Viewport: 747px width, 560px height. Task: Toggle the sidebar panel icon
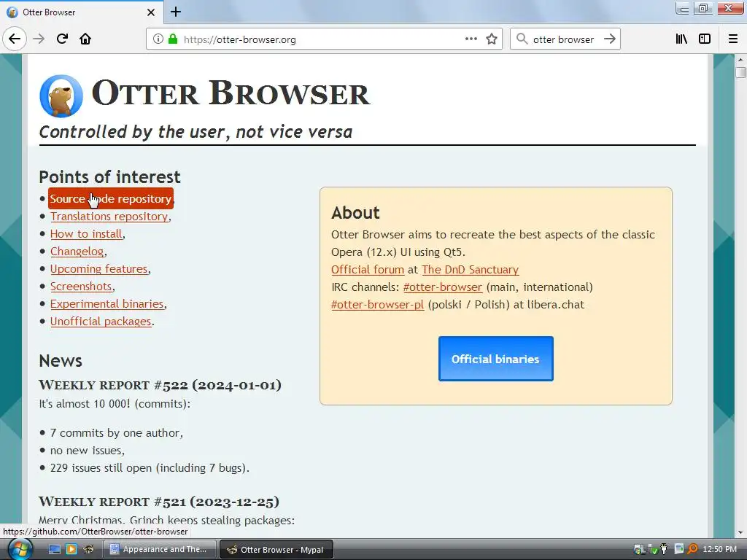[705, 39]
